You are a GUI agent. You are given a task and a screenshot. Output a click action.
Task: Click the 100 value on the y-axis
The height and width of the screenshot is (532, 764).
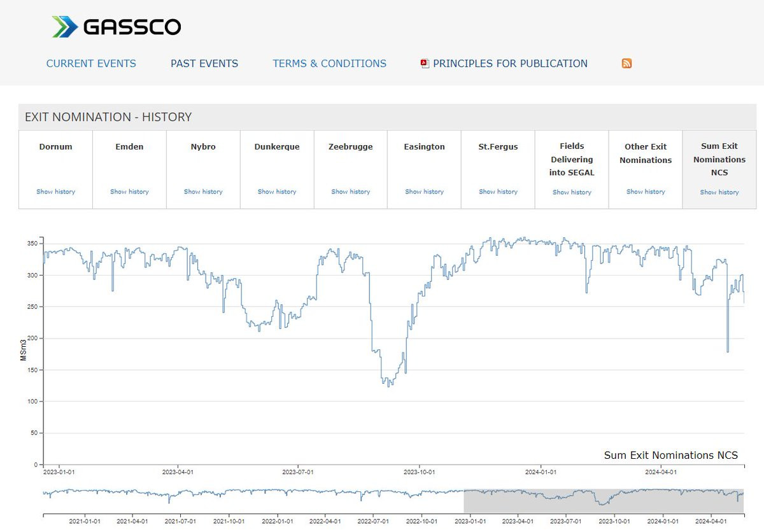32,402
